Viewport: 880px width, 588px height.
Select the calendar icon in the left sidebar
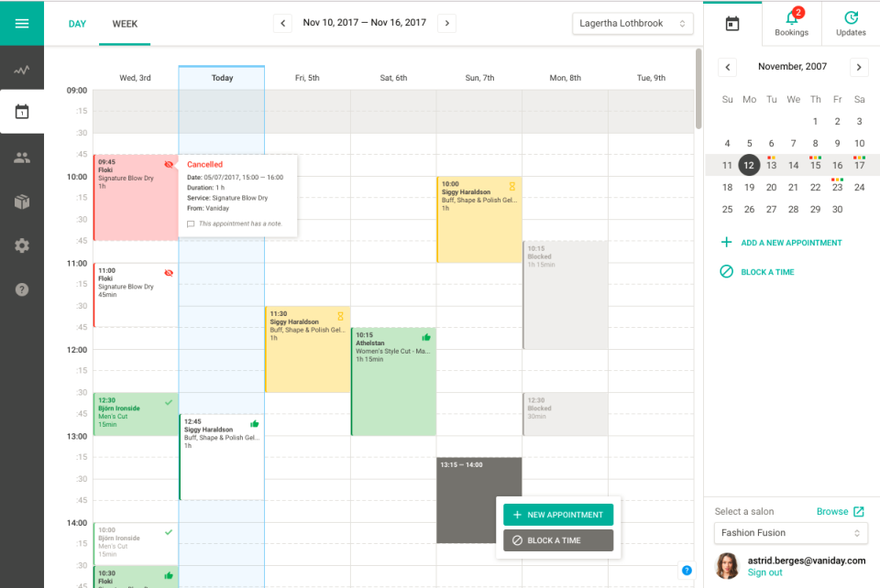coord(22,112)
